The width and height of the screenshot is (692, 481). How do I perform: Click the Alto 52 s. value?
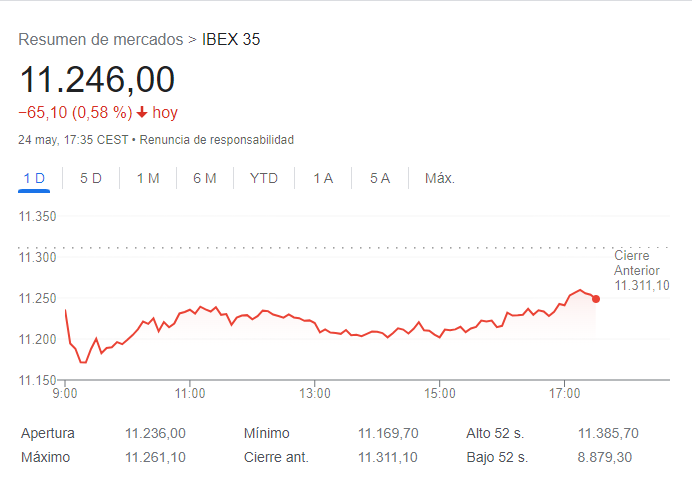click(x=608, y=433)
